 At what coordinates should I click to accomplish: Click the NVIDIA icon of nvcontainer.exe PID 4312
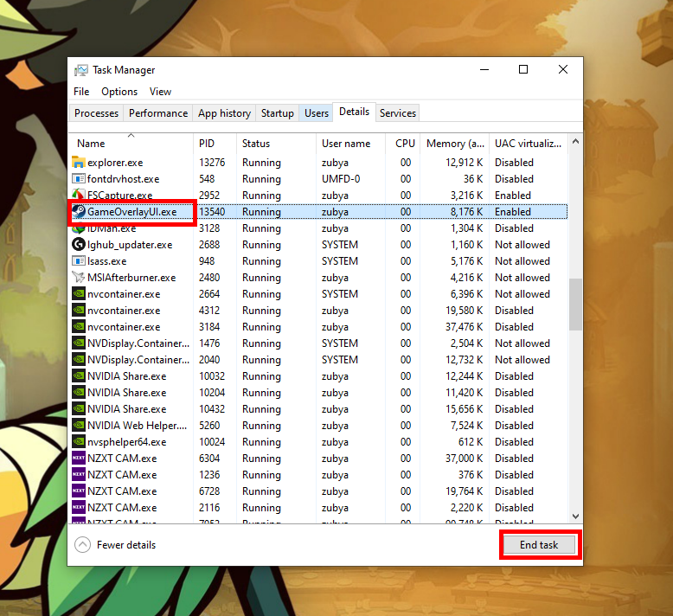pos(79,310)
